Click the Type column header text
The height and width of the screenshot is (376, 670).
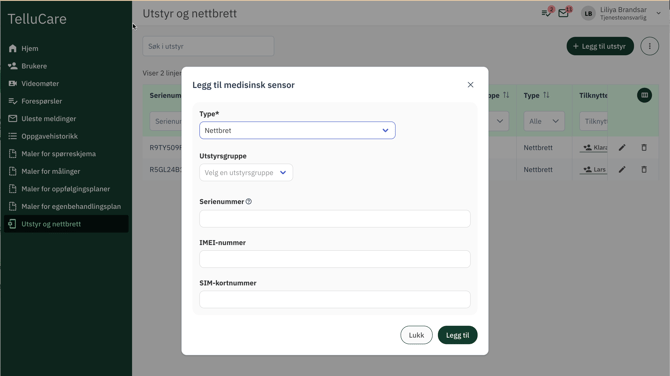532,95
